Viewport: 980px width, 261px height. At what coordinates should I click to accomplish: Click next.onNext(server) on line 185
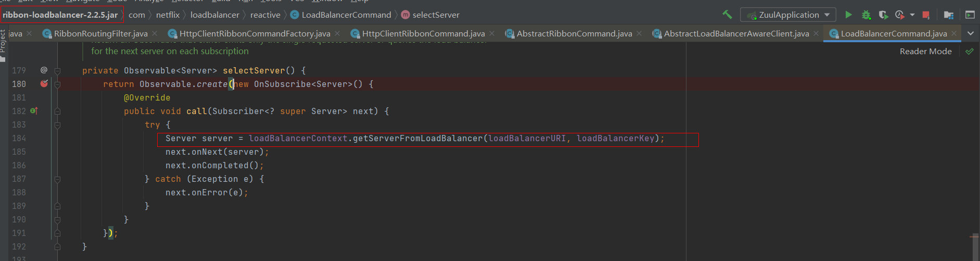tap(215, 152)
